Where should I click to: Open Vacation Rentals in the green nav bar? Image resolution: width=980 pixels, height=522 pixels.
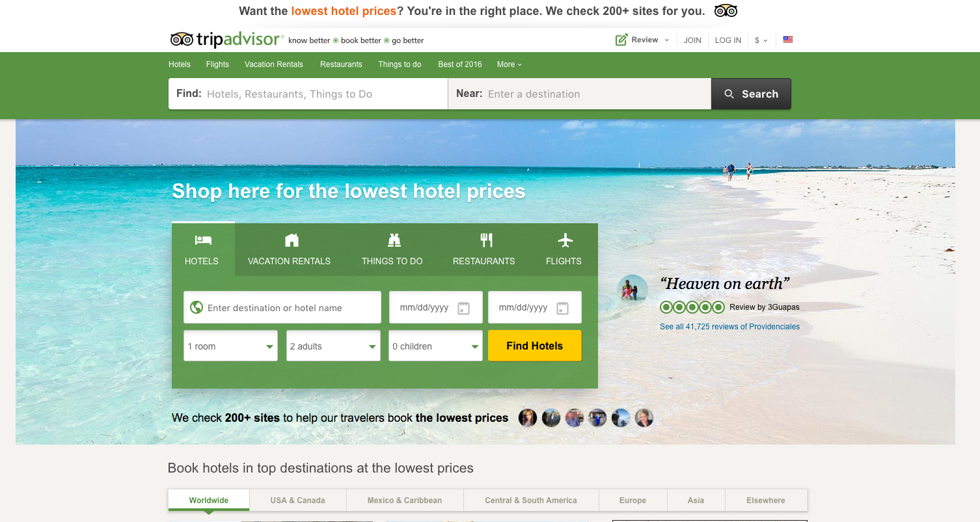click(x=274, y=64)
